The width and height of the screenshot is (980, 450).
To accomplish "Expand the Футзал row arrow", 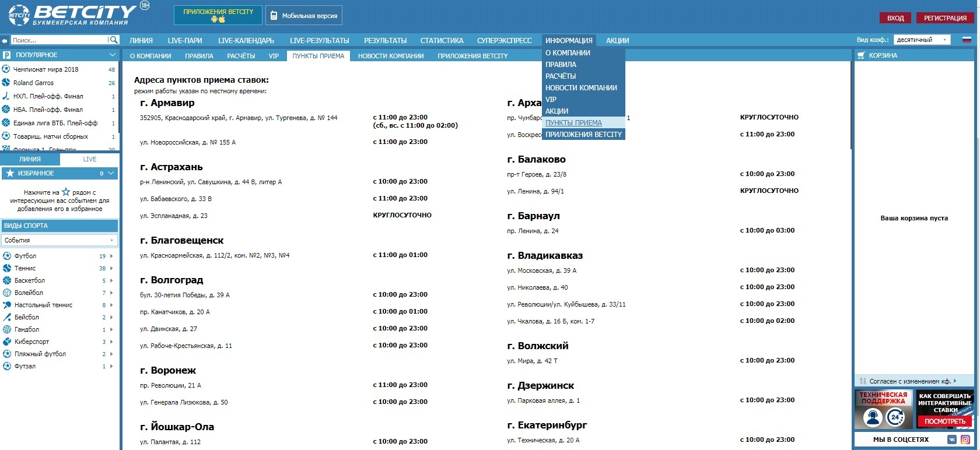I will (x=111, y=366).
